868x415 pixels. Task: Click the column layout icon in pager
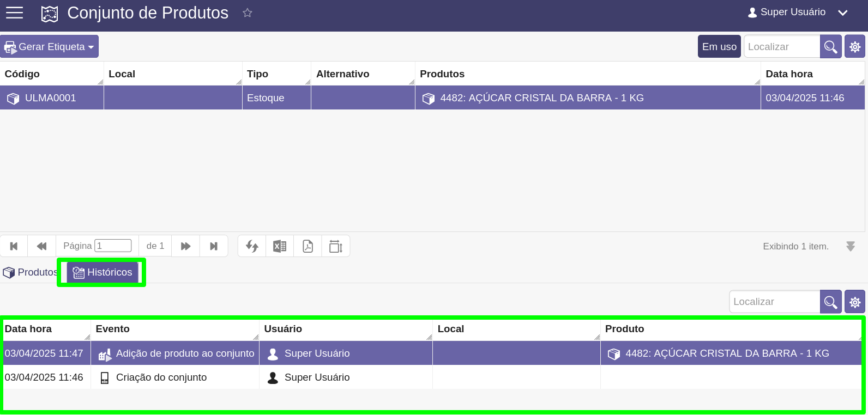[x=336, y=246]
